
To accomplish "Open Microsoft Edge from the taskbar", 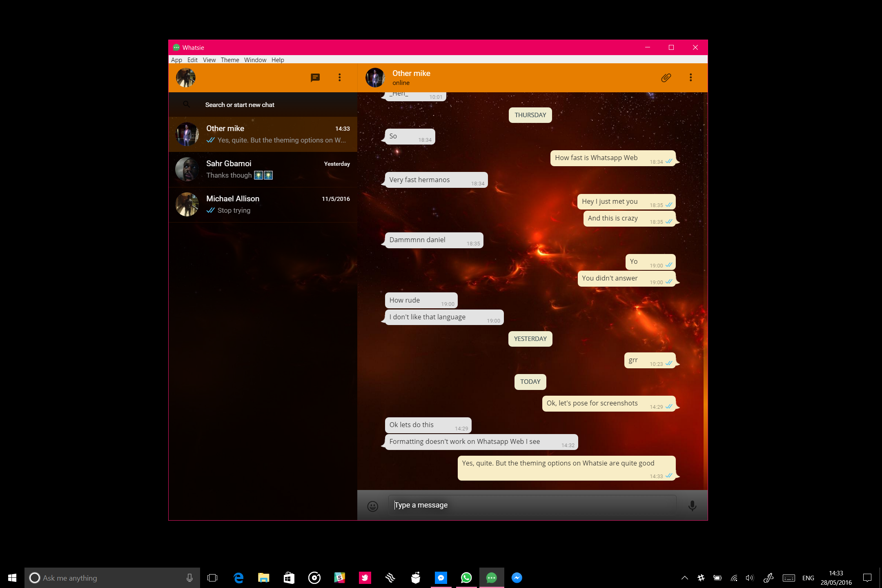I will point(238,578).
